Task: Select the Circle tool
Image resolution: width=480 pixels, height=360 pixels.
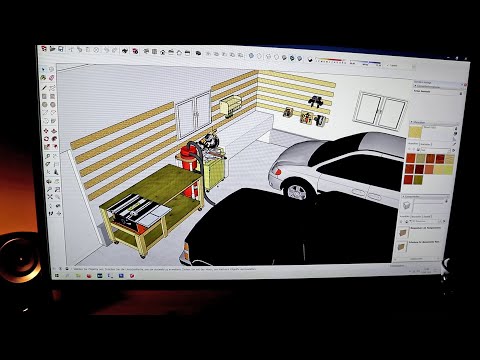Action: 45,105
